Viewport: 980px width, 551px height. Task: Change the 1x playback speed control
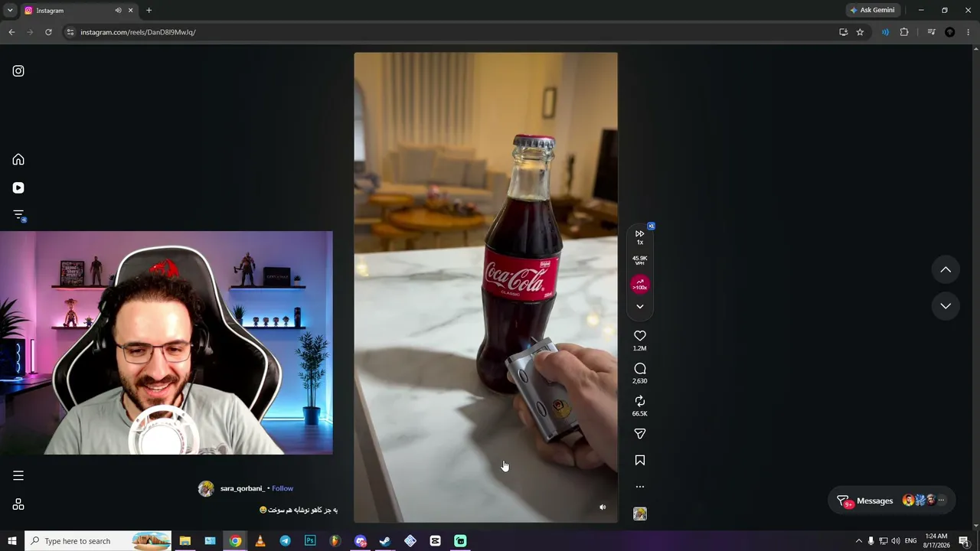(640, 237)
